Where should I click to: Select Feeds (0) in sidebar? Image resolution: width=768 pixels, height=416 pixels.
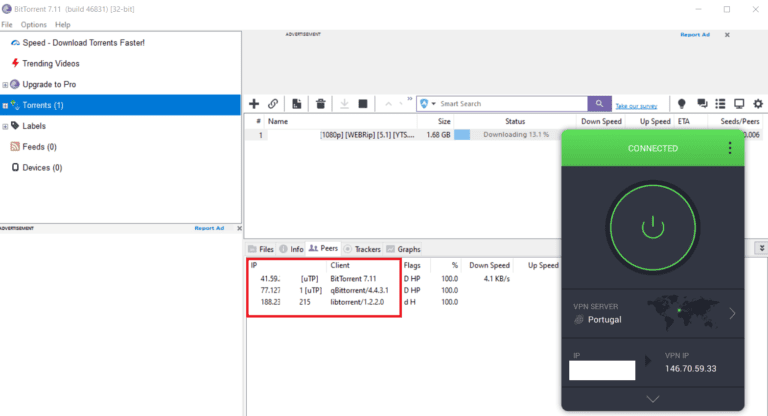tap(39, 147)
